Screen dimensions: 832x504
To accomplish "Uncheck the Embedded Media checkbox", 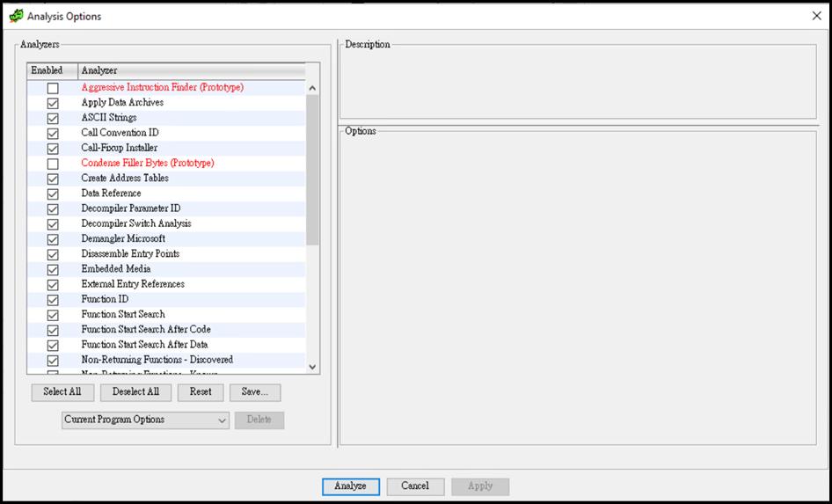I will 53,269.
